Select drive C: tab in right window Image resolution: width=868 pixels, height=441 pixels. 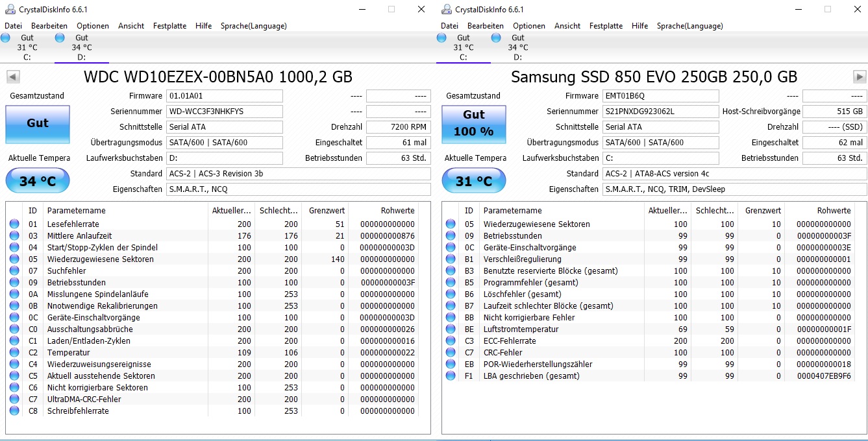coord(463,47)
